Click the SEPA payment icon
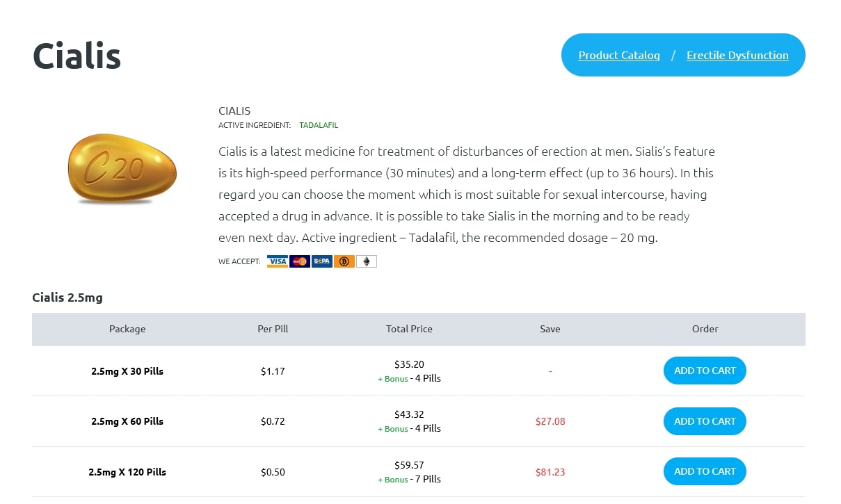 click(x=322, y=261)
